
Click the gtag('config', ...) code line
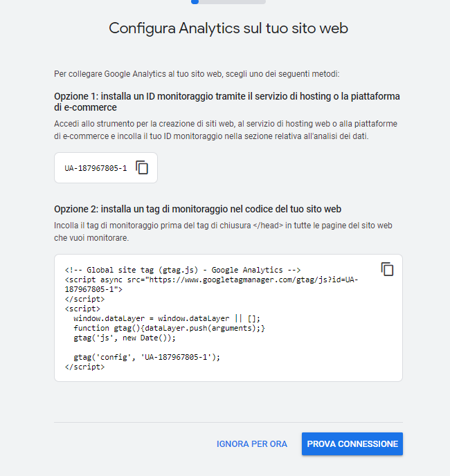point(147,357)
